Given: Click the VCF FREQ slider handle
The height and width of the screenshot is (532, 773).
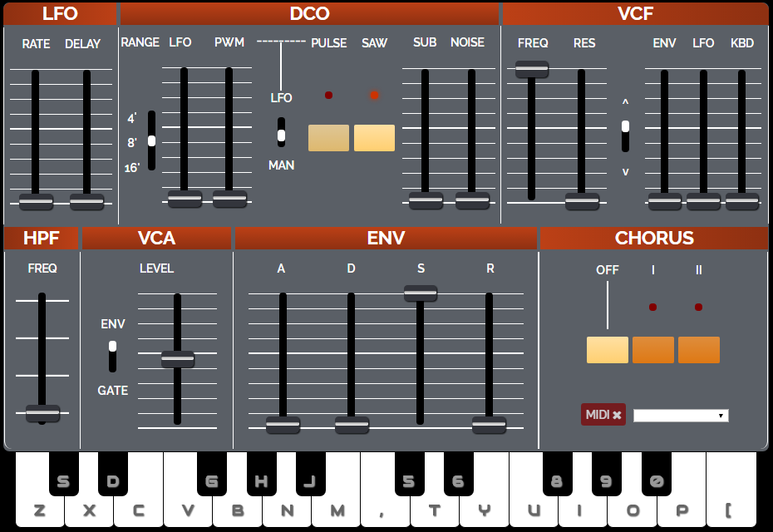Looking at the screenshot, I should (532, 69).
